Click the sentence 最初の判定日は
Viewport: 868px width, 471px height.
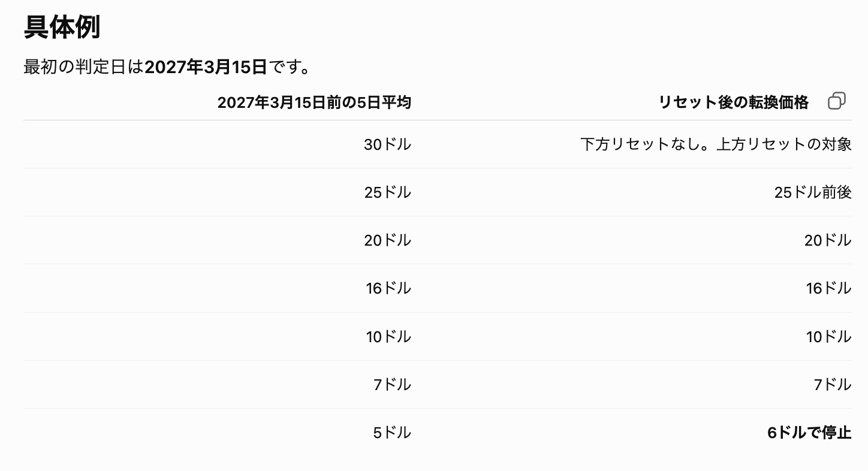pos(84,67)
